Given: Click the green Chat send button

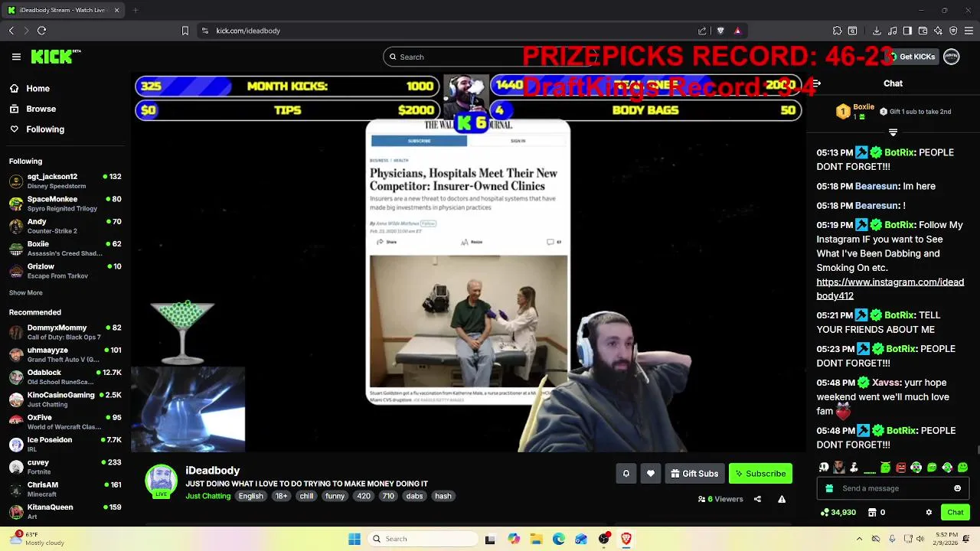Looking at the screenshot, I should tap(955, 513).
